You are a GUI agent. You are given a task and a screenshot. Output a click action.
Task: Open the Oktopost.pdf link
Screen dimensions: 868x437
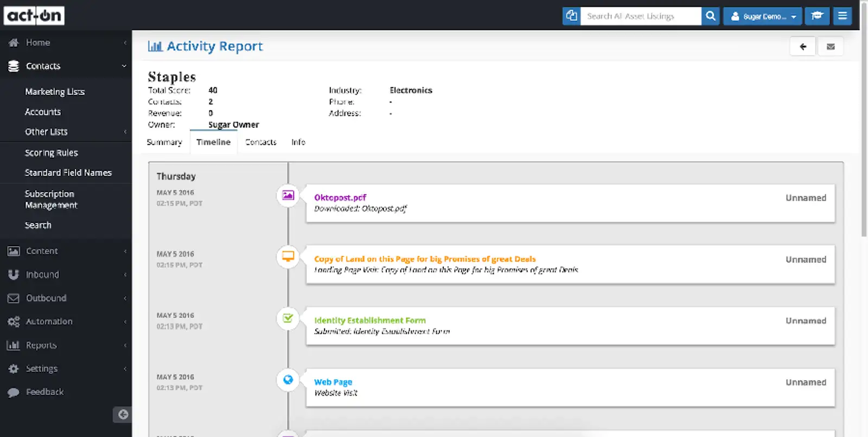pos(340,197)
